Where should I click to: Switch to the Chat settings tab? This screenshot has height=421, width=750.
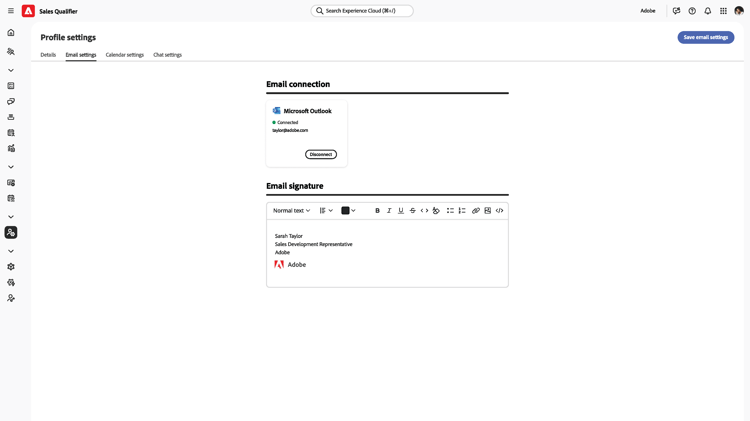click(167, 55)
